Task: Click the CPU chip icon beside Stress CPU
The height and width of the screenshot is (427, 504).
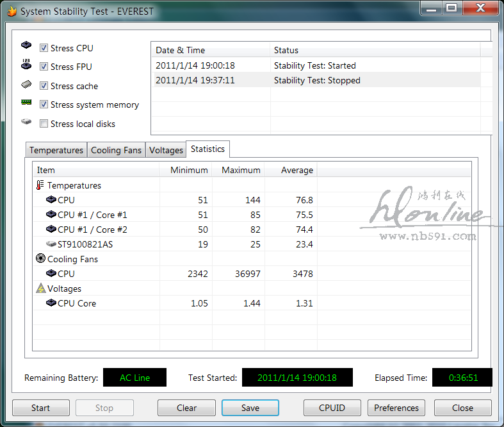Action: (26, 46)
